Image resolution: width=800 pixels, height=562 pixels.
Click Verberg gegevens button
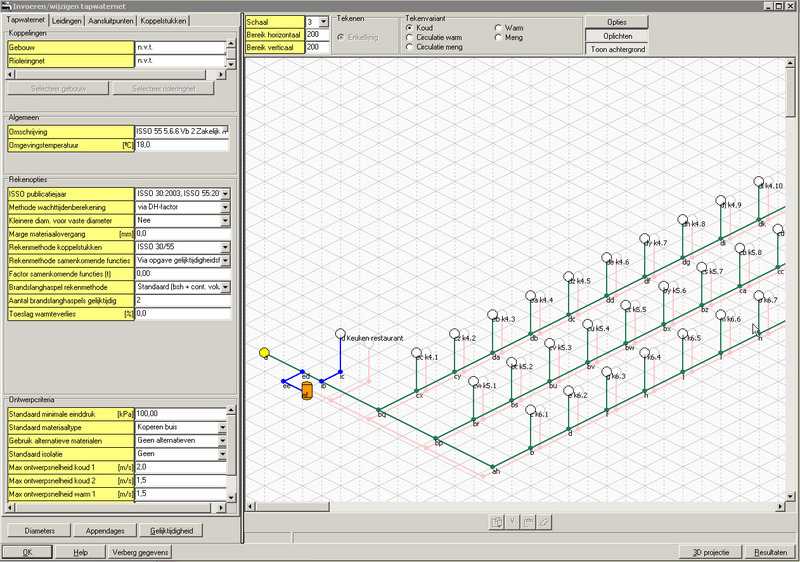click(140, 552)
